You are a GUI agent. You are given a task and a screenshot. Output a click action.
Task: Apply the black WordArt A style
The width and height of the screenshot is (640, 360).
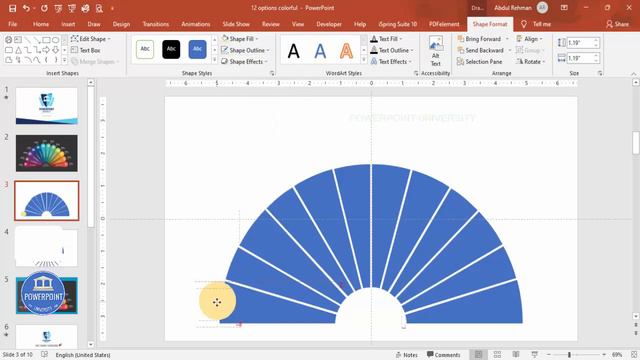[293, 51]
